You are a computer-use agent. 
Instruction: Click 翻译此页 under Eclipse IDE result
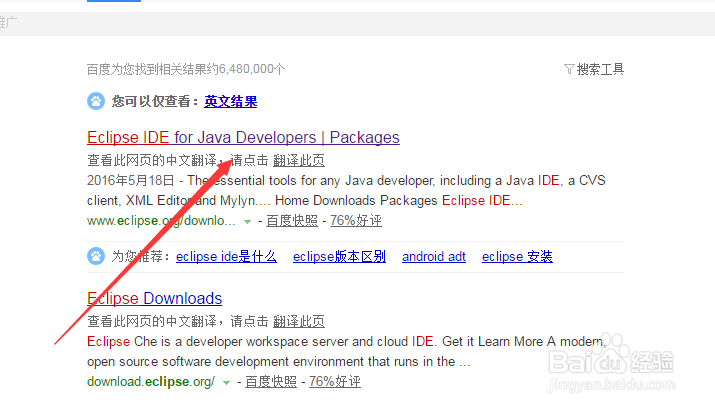pos(299,160)
